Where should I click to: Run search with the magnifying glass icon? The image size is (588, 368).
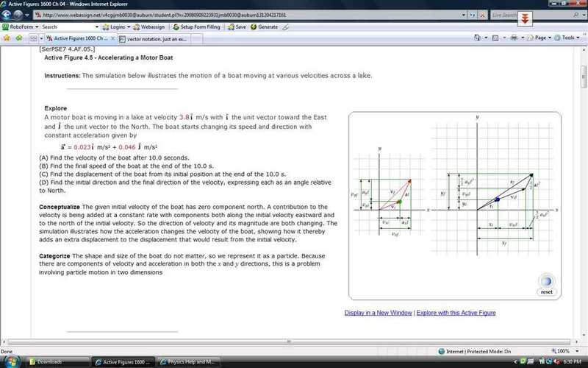(576, 15)
